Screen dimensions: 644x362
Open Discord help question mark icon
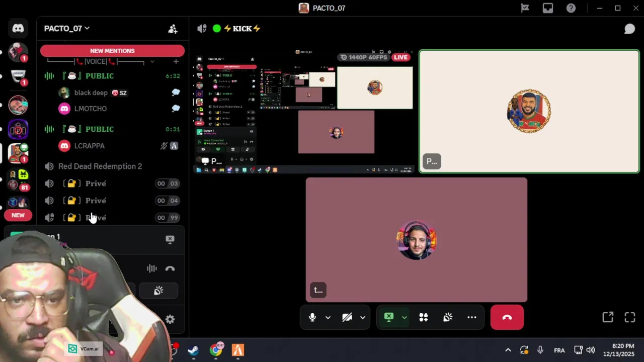571,8
